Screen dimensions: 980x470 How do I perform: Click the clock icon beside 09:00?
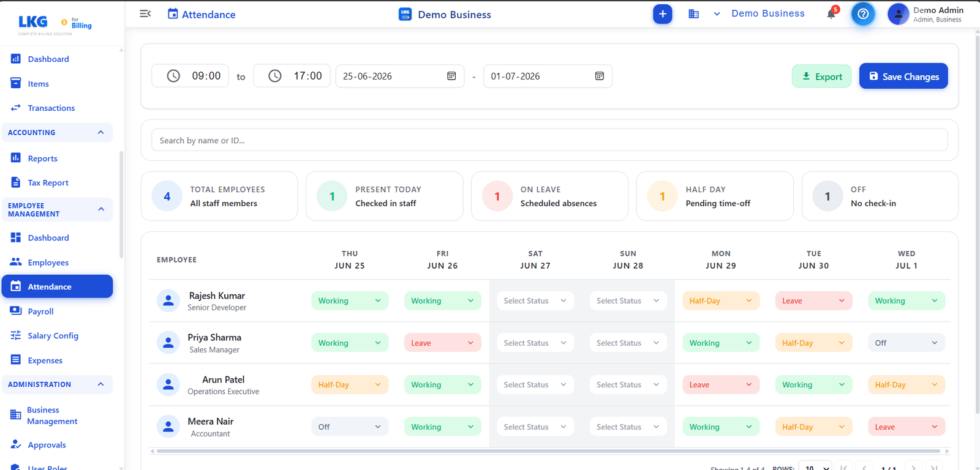[173, 76]
